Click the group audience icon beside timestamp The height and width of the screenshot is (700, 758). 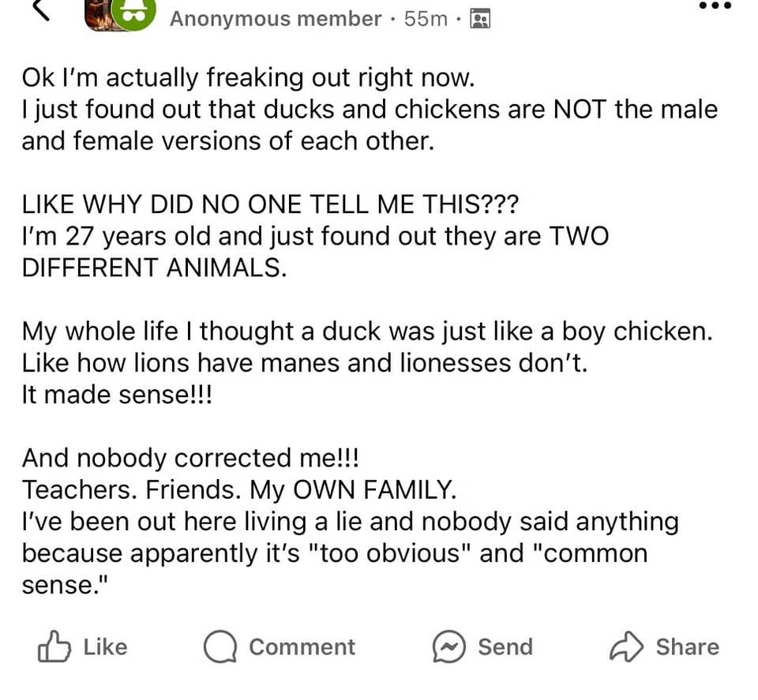coord(479,19)
